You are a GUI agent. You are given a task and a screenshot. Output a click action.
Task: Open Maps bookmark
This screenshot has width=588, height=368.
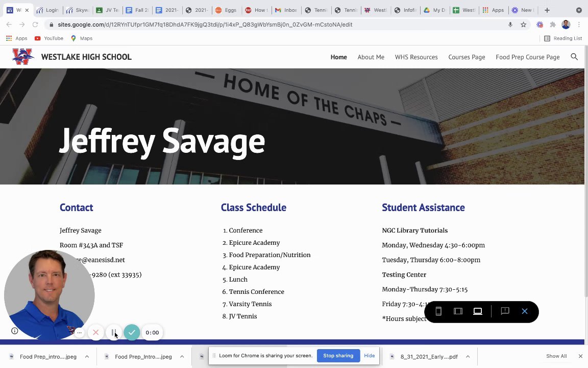81,38
